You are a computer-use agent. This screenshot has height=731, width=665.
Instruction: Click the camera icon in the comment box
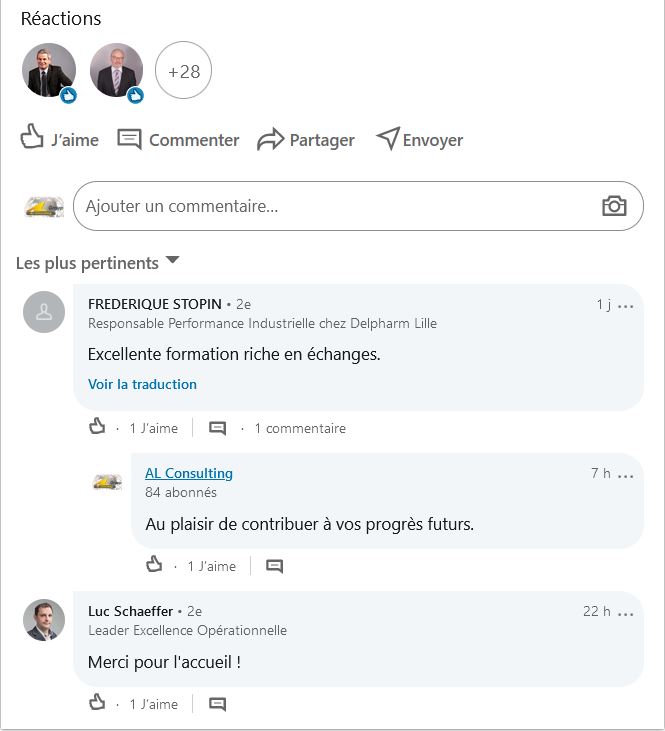(614, 206)
